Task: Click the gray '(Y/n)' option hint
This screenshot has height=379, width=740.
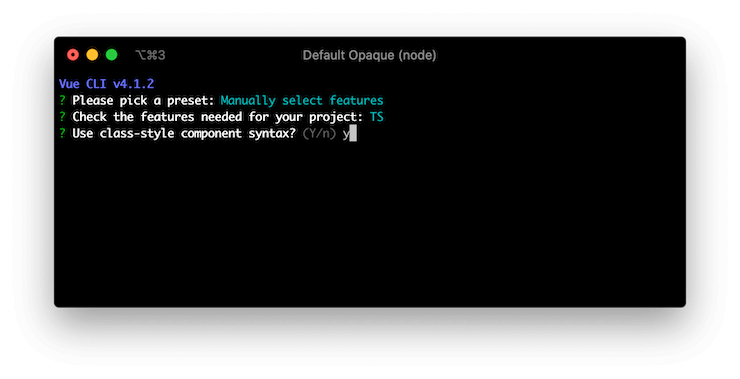Action: pyautogui.click(x=319, y=134)
